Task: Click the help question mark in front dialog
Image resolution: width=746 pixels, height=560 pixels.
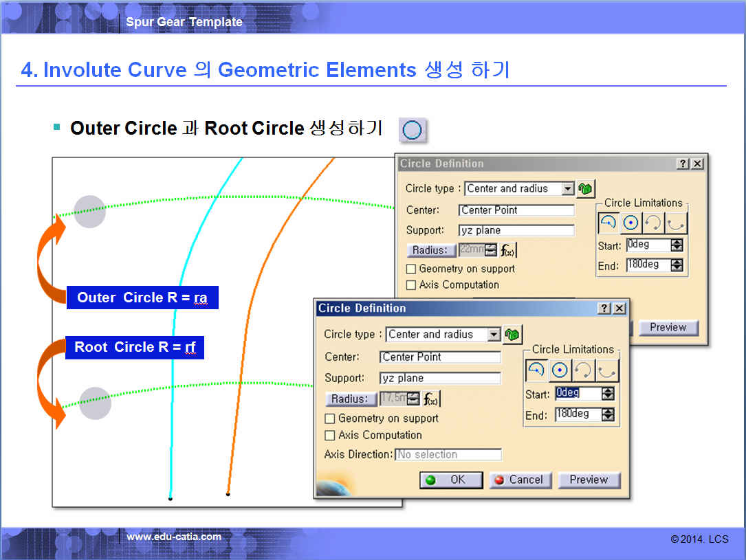Action: (x=604, y=309)
